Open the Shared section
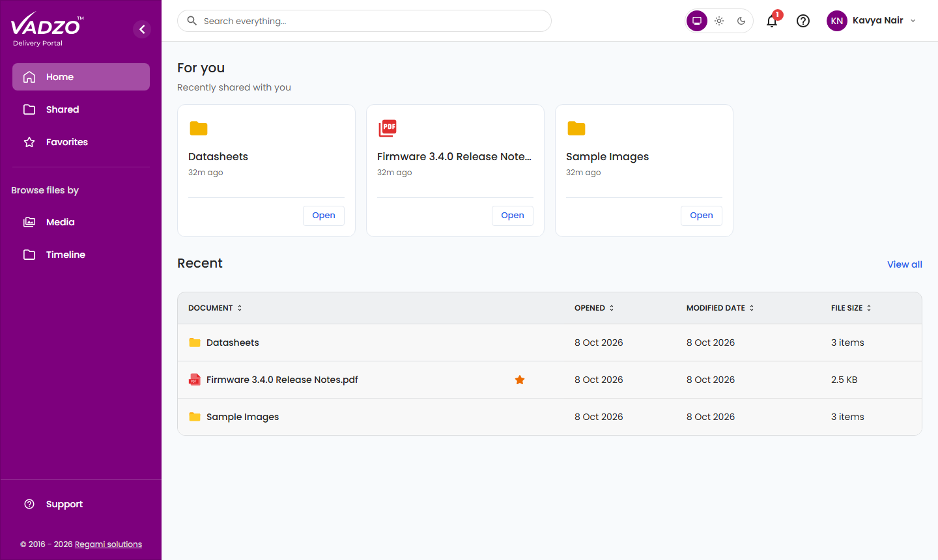 [x=81, y=109]
